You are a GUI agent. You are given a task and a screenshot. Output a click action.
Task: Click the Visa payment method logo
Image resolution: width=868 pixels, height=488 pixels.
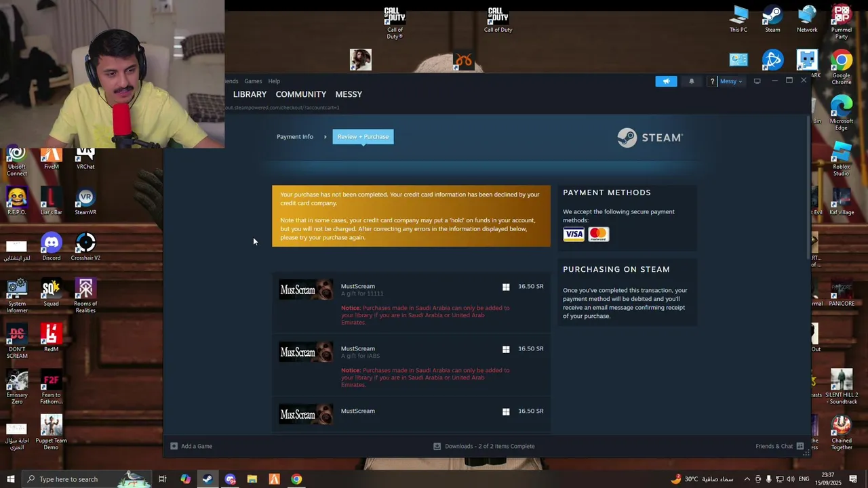(x=574, y=235)
